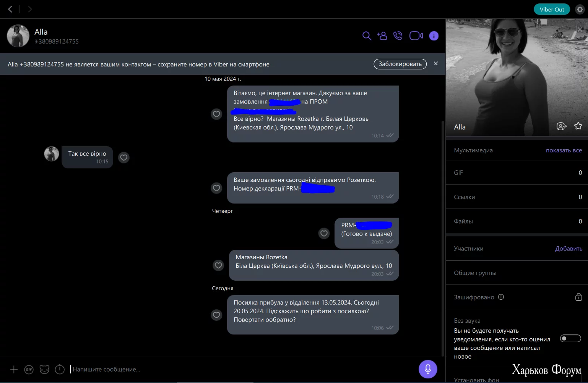Share Alla's contact from profile panel

pos(561,126)
